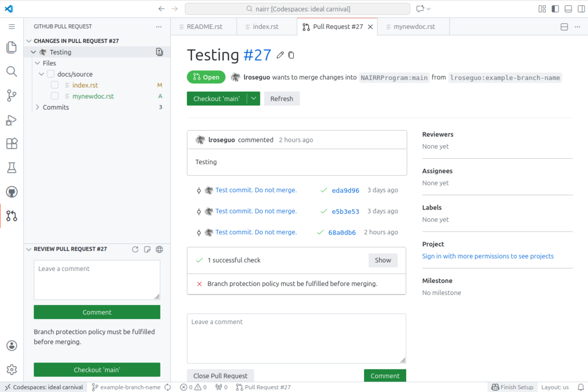Screen dimensions: 588x392
Task: Go back in navigation history
Action: tap(162, 9)
